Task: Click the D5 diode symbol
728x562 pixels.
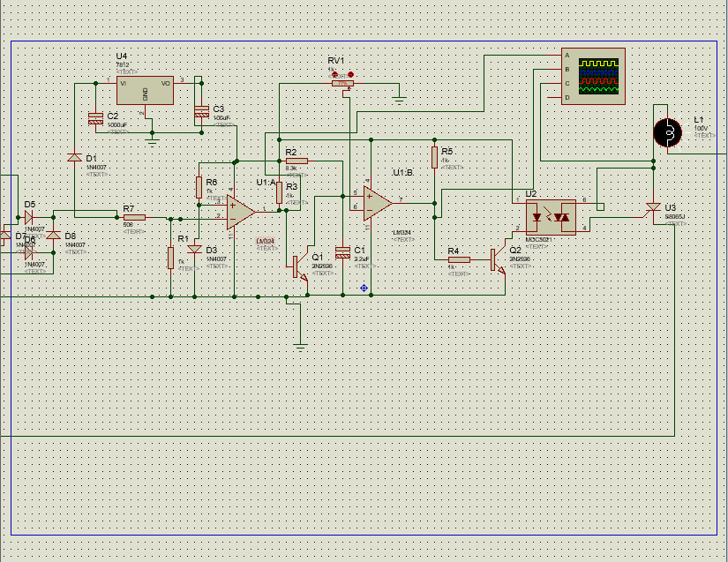Action: 29,217
